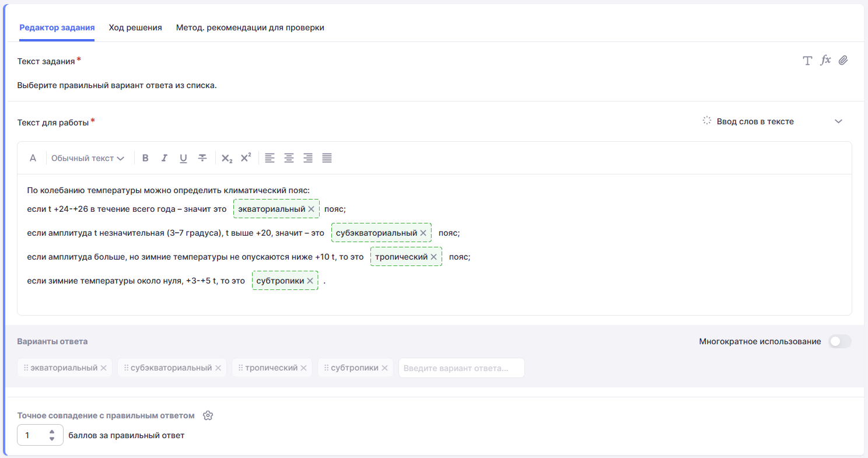Select 'субэкваториальный' chip in answer variants
The image size is (868, 458).
[171, 368]
